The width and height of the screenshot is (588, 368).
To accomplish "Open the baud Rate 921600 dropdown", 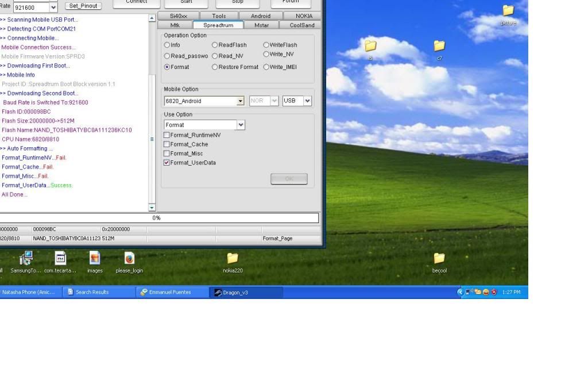I will point(53,7).
